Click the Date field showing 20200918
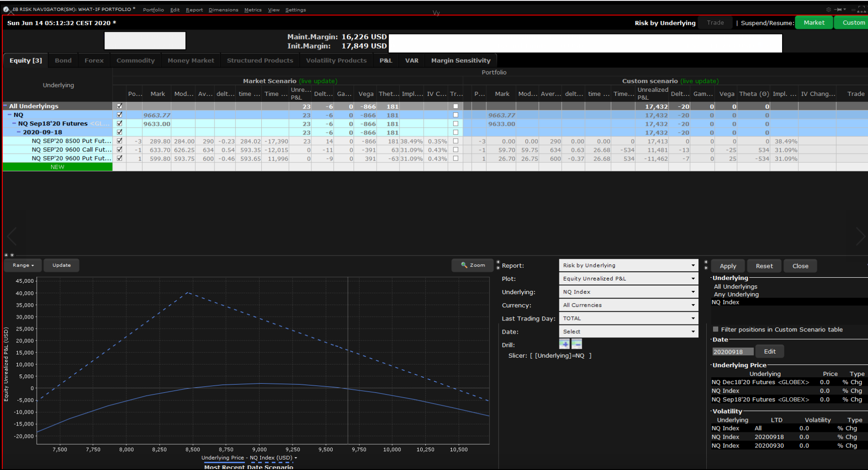 click(x=732, y=352)
